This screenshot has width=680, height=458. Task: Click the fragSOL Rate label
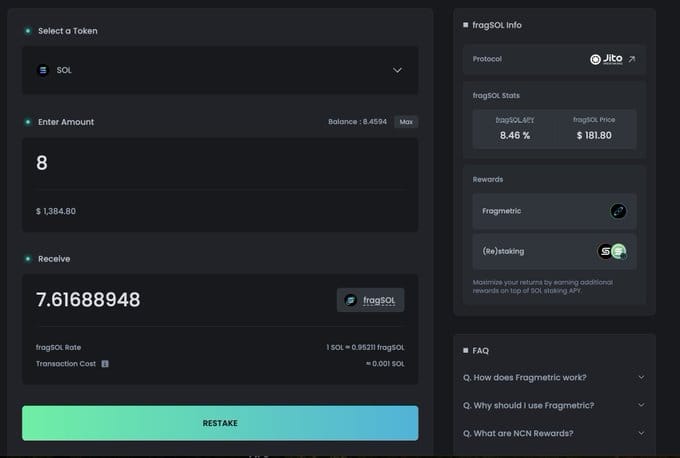click(x=59, y=347)
